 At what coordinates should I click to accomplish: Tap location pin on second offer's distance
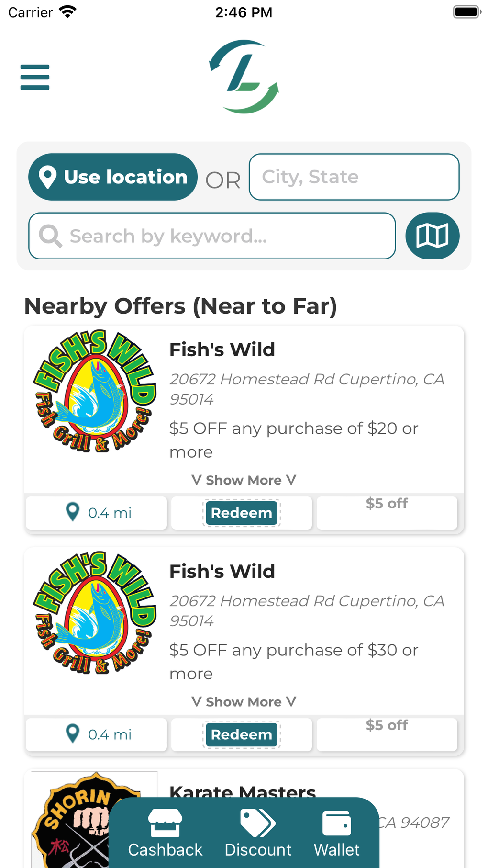point(73,734)
